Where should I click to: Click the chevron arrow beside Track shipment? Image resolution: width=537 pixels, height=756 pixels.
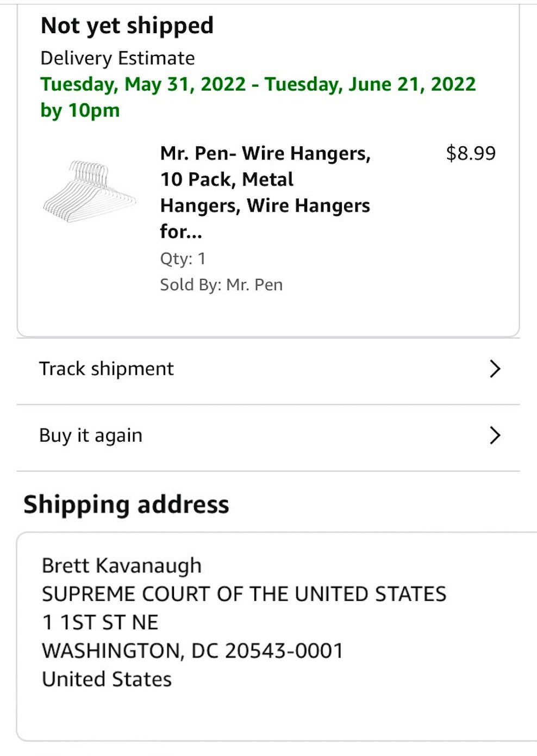coord(495,369)
